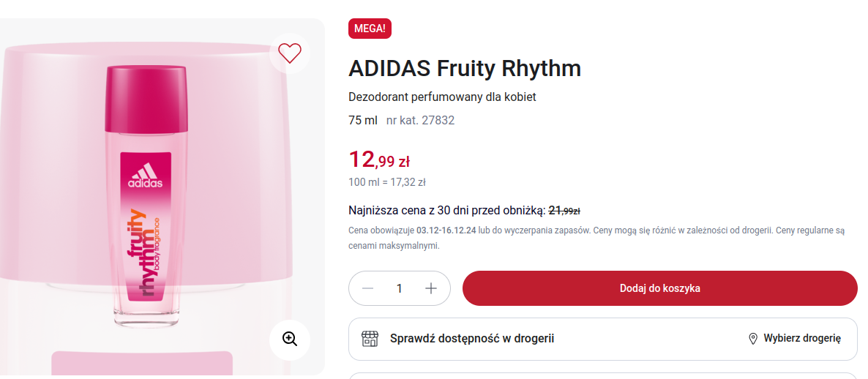Image resolution: width=868 pixels, height=379 pixels.
Task: Click the red MEGA! badge
Action: (370, 29)
